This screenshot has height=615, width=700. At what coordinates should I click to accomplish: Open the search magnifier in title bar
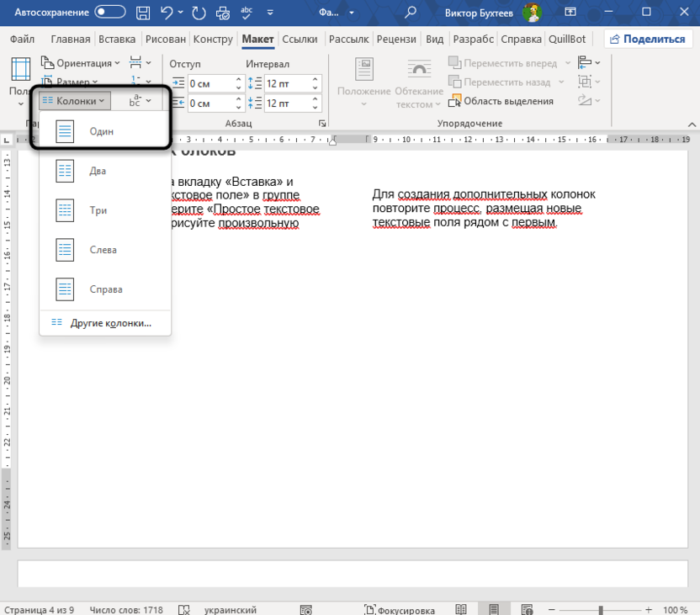[x=411, y=13]
